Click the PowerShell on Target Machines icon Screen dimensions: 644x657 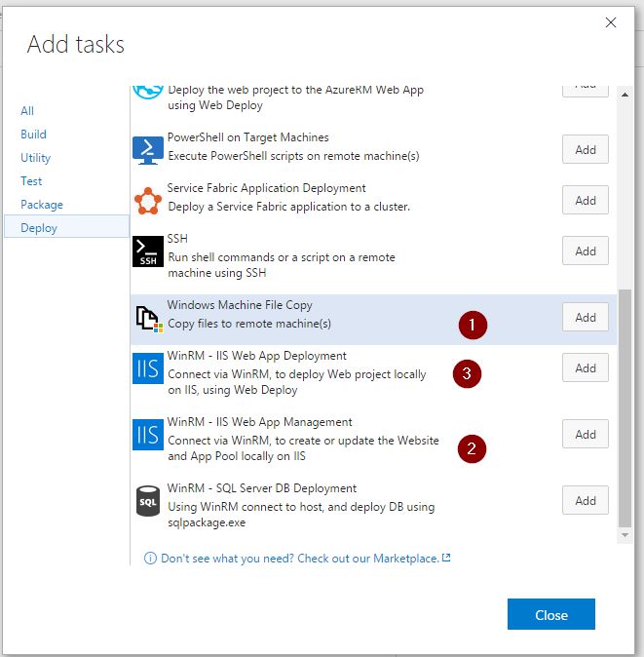click(147, 150)
